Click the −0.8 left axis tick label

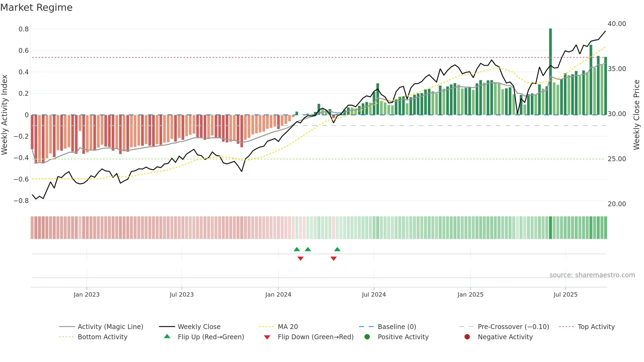pyautogui.click(x=21, y=201)
